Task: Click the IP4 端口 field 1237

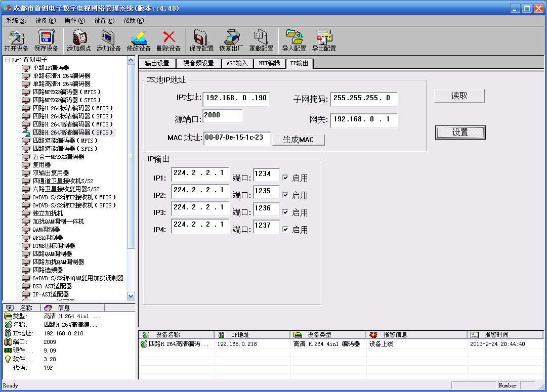Action: click(267, 226)
